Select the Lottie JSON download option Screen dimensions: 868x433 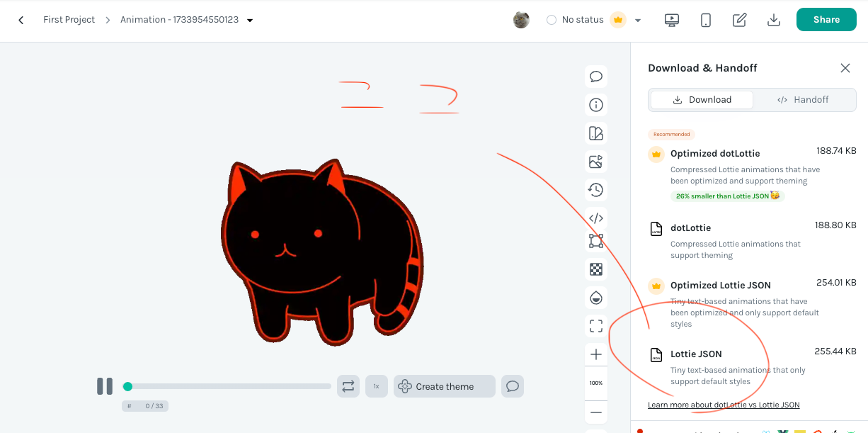752,369
